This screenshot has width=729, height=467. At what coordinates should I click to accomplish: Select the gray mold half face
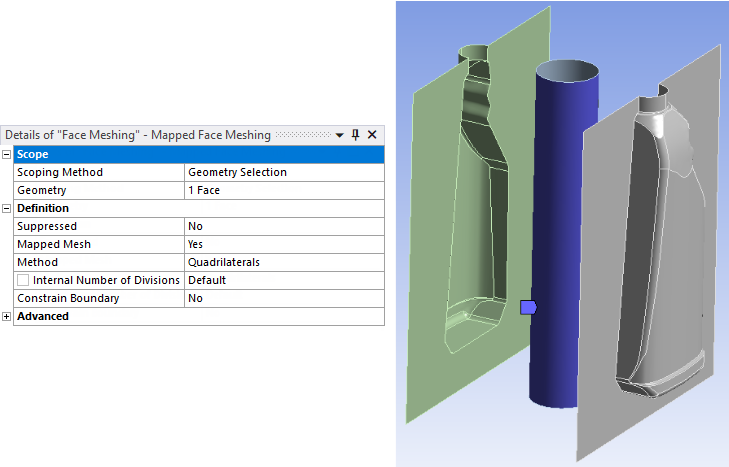coord(600,279)
